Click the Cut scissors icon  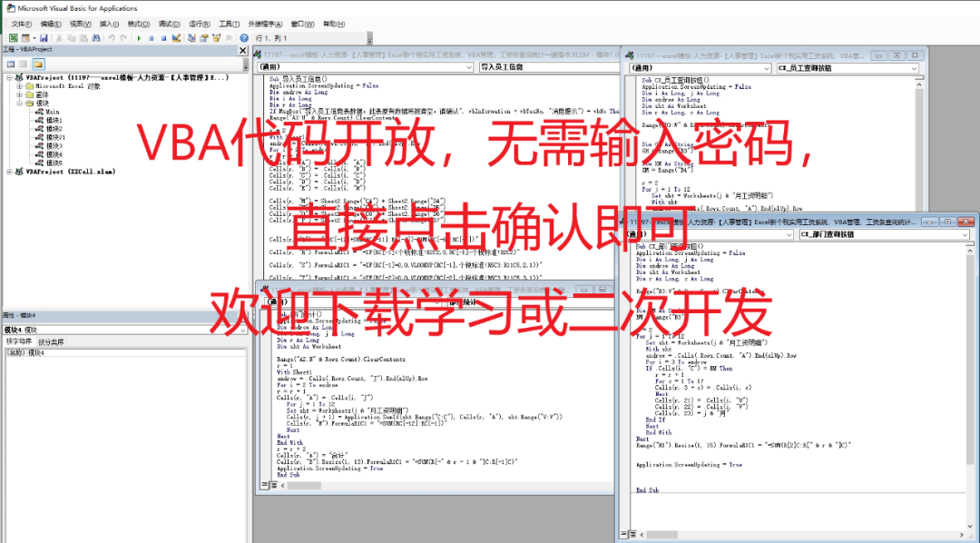59,38
